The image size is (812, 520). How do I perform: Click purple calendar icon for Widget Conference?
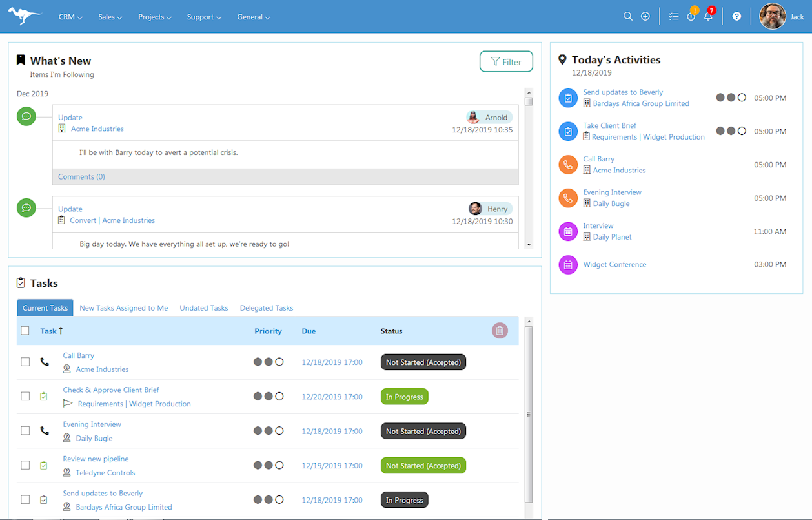click(568, 265)
